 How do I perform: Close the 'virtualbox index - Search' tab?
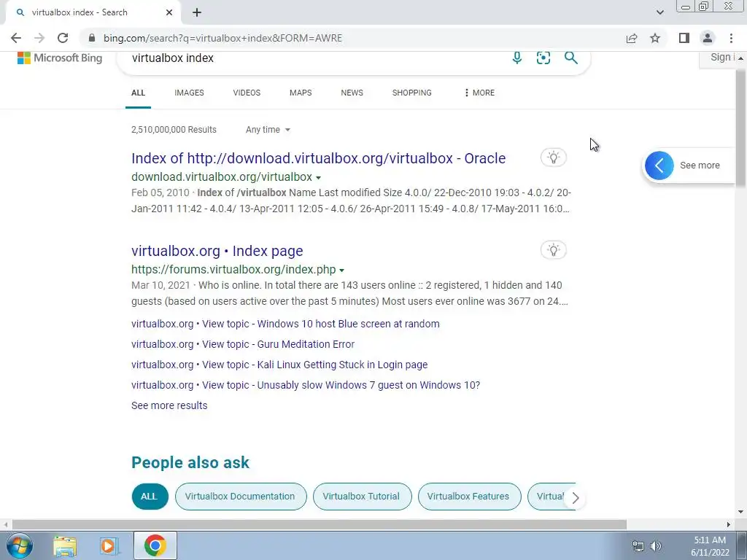coord(169,12)
